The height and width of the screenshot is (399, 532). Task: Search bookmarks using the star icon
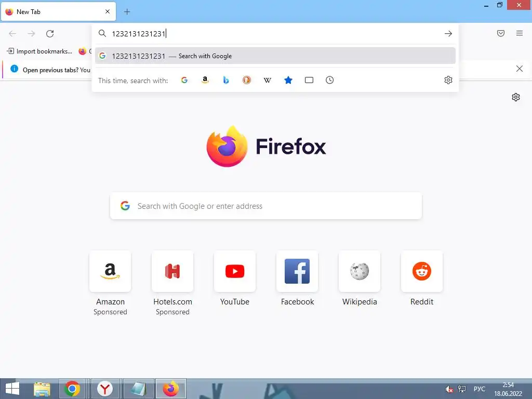coord(288,80)
